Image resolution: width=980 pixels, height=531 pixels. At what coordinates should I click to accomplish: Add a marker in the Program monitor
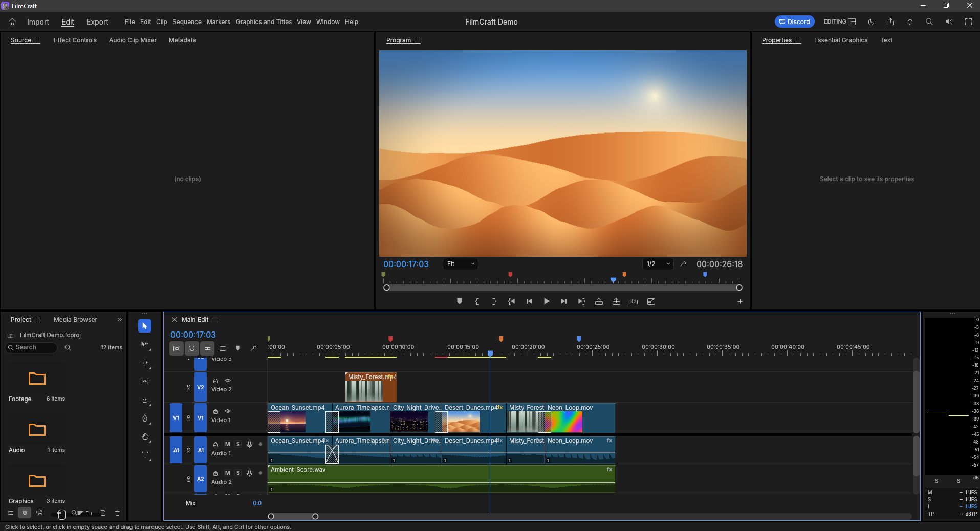pyautogui.click(x=460, y=301)
